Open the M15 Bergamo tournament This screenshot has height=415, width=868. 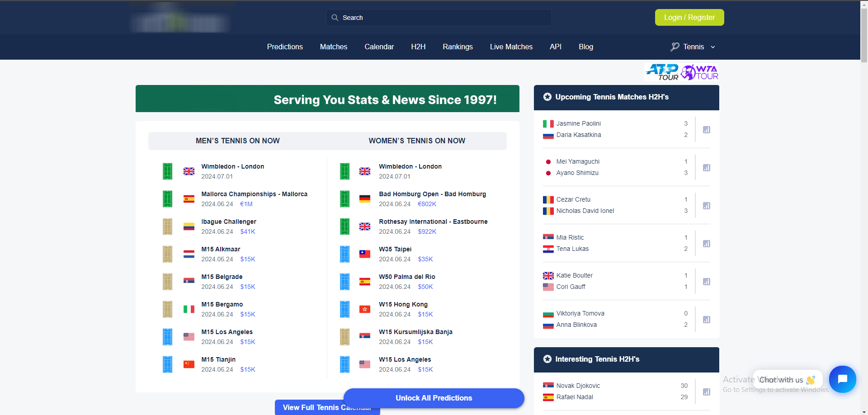pyautogui.click(x=222, y=304)
